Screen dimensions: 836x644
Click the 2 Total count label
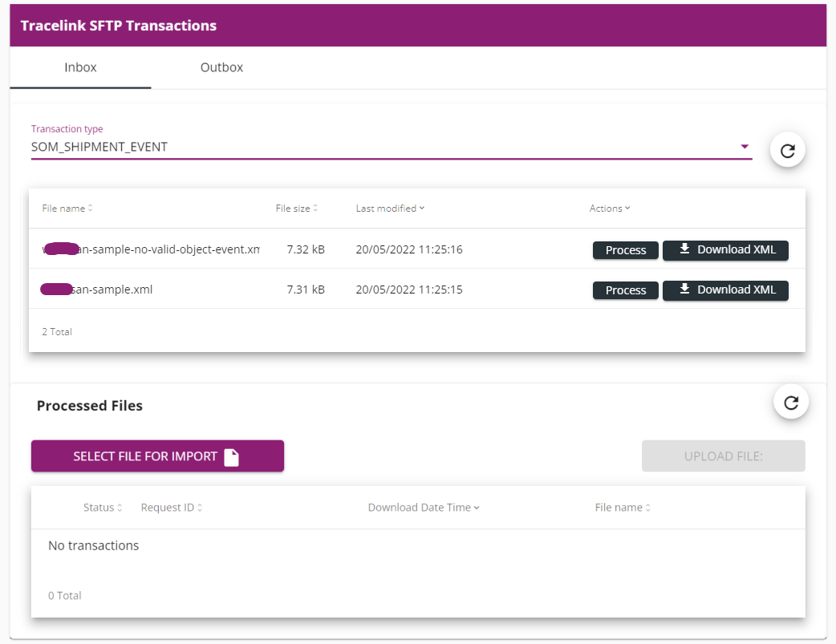(x=57, y=331)
